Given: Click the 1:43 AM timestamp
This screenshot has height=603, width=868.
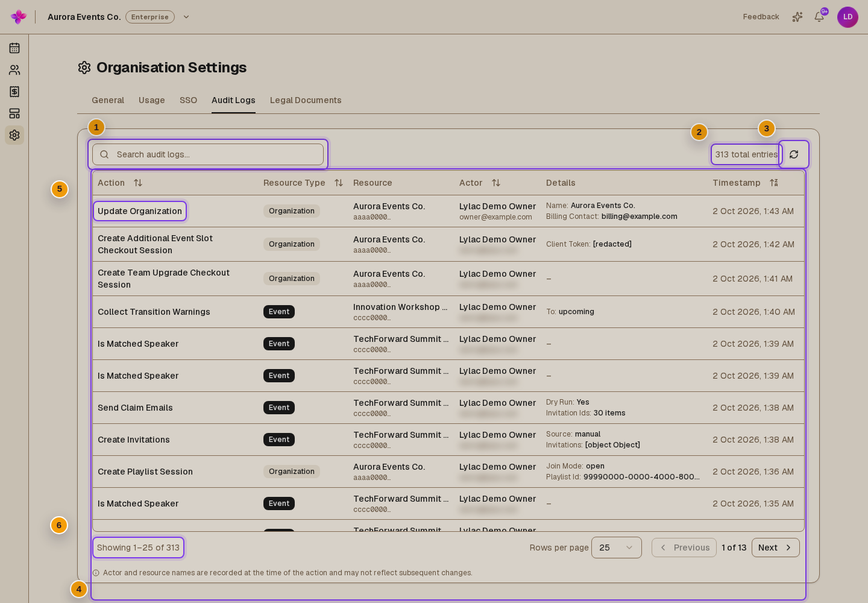Looking at the screenshot, I should tap(753, 211).
